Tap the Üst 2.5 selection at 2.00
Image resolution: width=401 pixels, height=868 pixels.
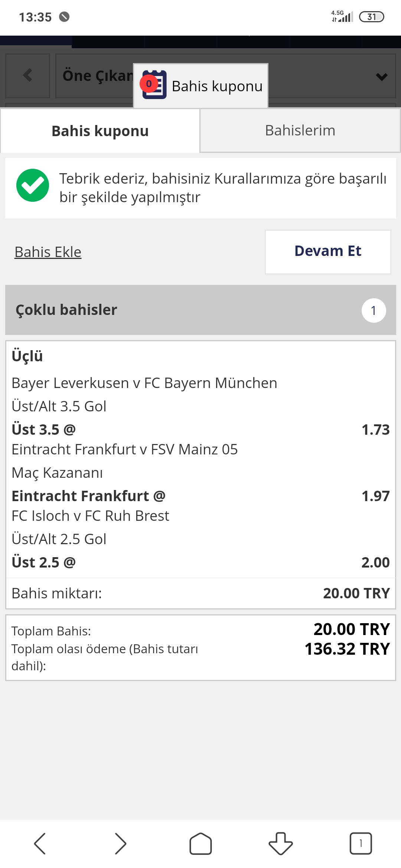(x=200, y=562)
